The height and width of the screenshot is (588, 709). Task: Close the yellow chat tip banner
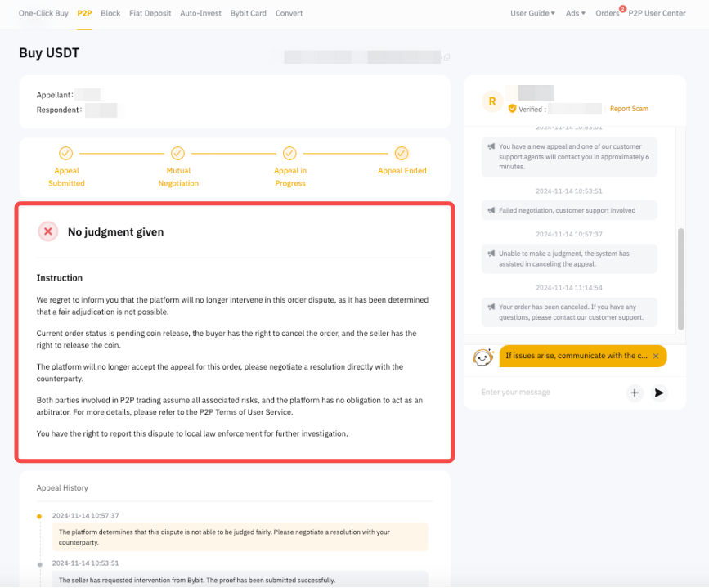(x=656, y=357)
